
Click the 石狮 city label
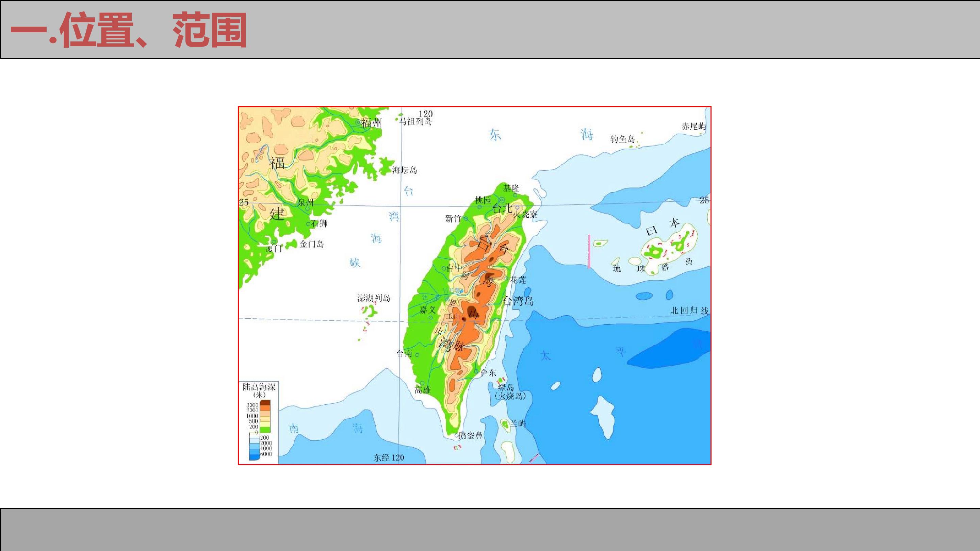319,223
